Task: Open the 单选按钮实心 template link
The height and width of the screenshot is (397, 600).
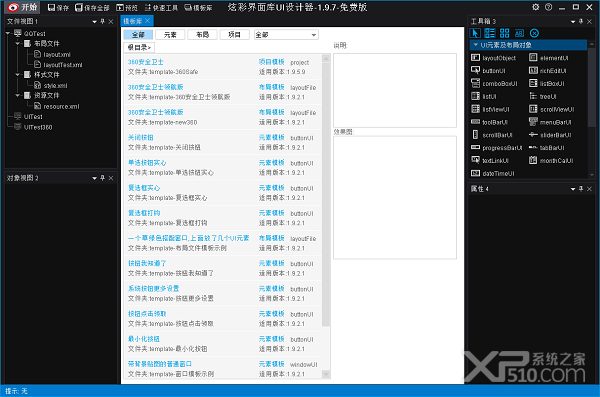Action: (147, 163)
